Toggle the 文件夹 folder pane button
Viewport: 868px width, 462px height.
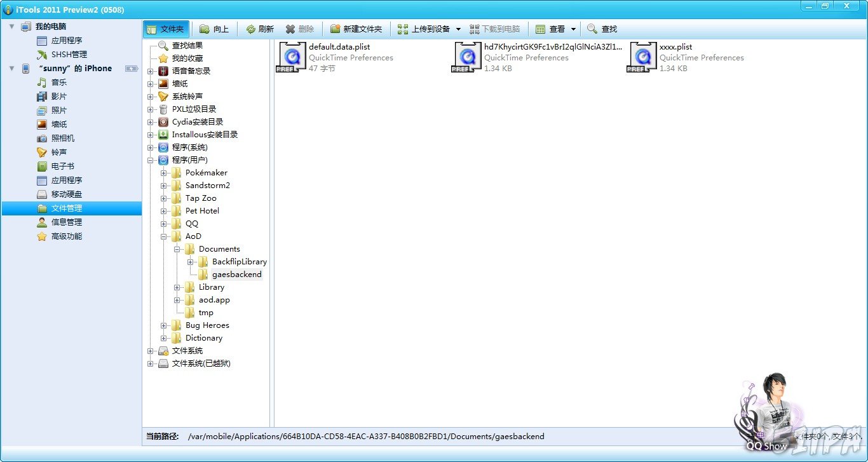click(x=166, y=29)
